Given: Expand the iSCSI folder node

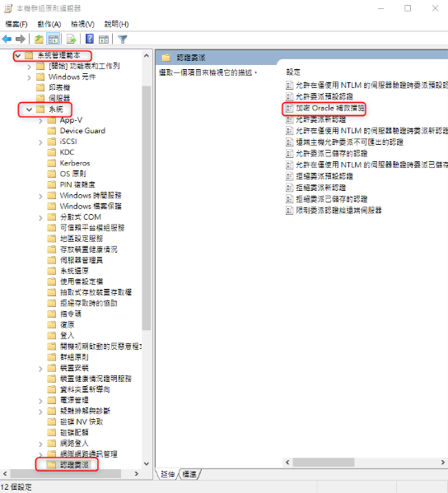Looking at the screenshot, I should pyautogui.click(x=40, y=142).
